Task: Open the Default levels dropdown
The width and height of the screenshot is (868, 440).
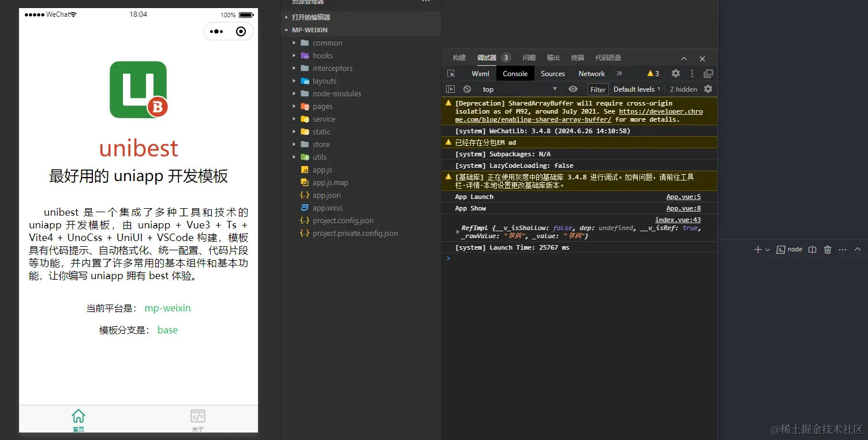Action: (637, 89)
